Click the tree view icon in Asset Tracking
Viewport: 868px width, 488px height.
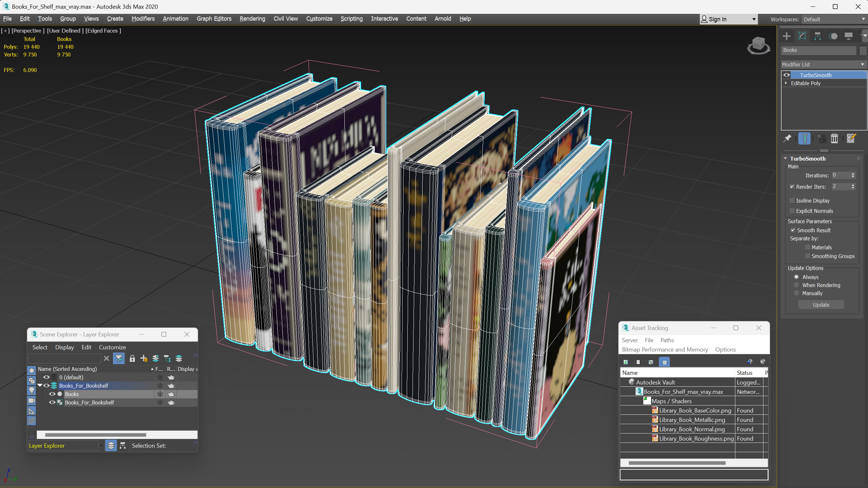[651, 362]
